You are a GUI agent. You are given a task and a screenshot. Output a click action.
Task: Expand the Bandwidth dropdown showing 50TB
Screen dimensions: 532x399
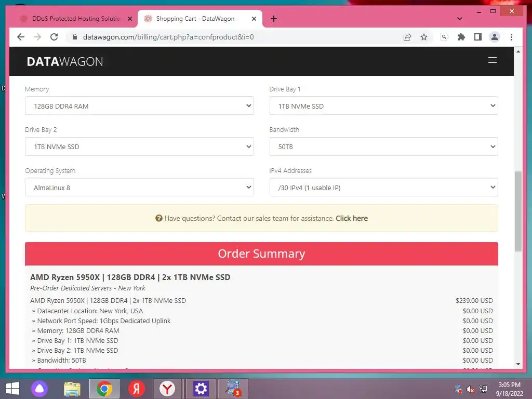pyautogui.click(x=383, y=147)
